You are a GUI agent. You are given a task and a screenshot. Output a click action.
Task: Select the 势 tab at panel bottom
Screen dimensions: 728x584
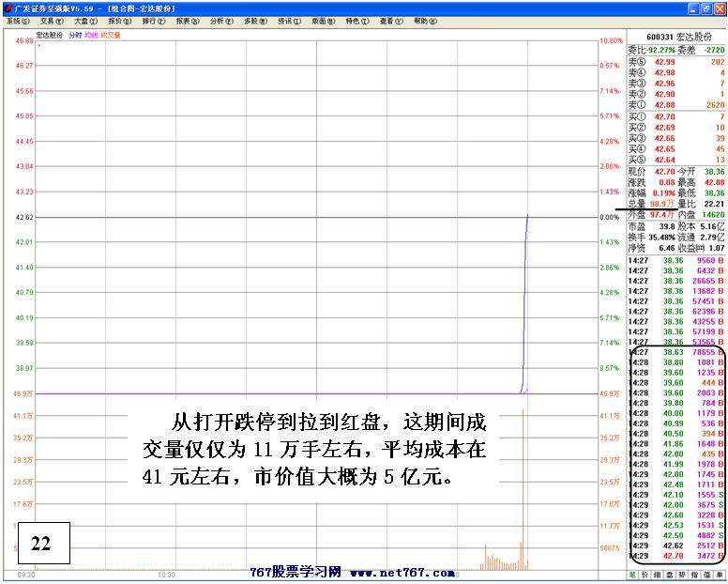pos(682,575)
